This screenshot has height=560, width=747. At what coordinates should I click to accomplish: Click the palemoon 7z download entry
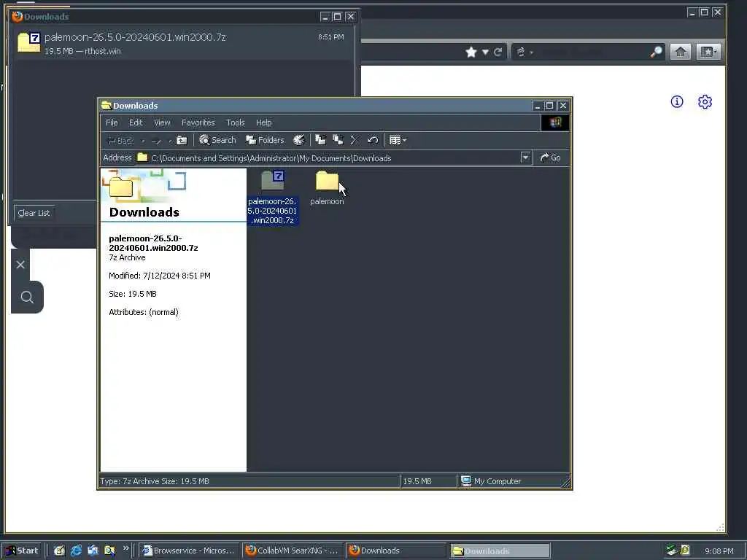pyautogui.click(x=182, y=43)
